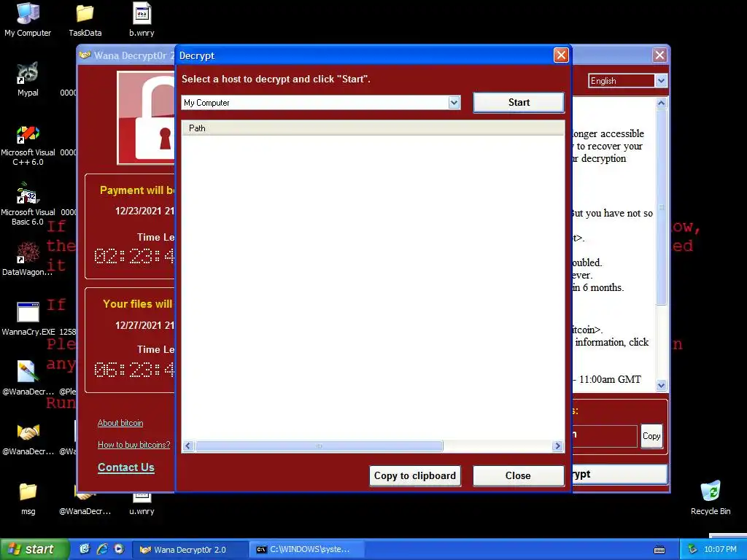Click How to buy bitcoins link
Screen dimensions: 747x560
click(134, 445)
